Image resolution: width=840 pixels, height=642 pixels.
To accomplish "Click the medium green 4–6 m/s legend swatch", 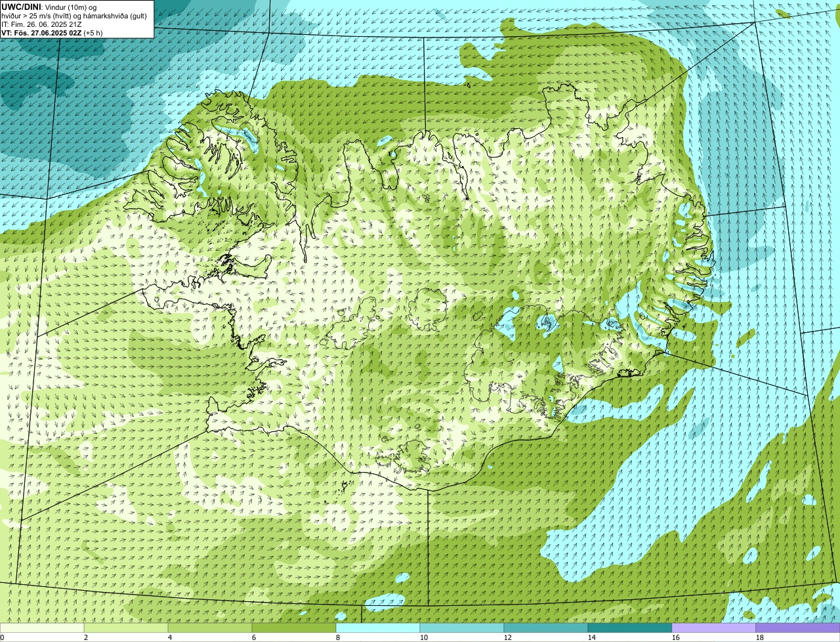I will (x=210, y=628).
